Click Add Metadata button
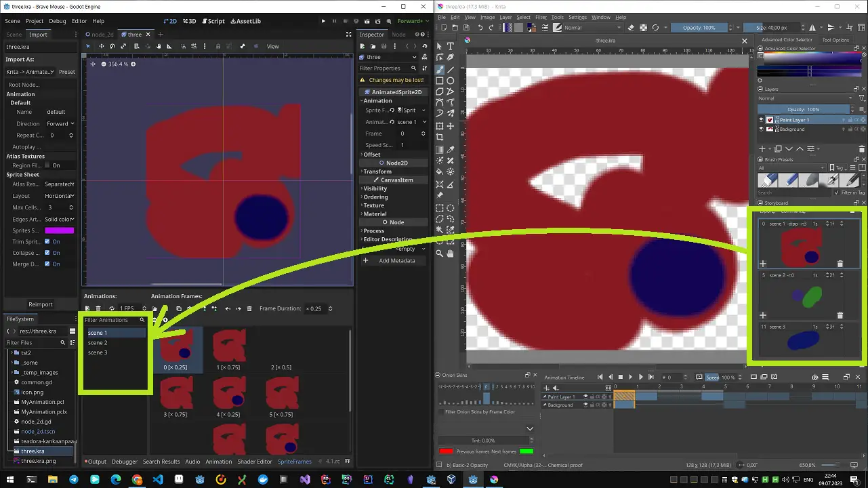Screen dimensions: 868x488 393,260
